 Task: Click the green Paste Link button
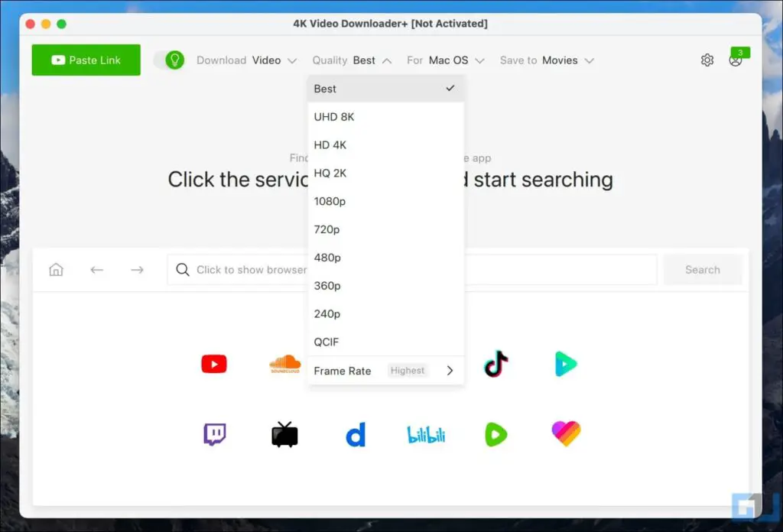coord(86,60)
